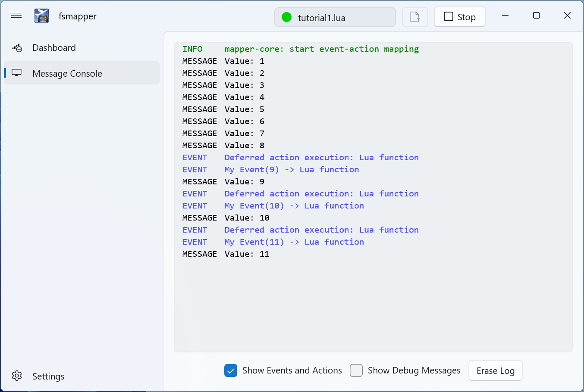Click the 'MESSAGE Value: 5' log line
The image size is (584, 392).
click(x=223, y=109)
